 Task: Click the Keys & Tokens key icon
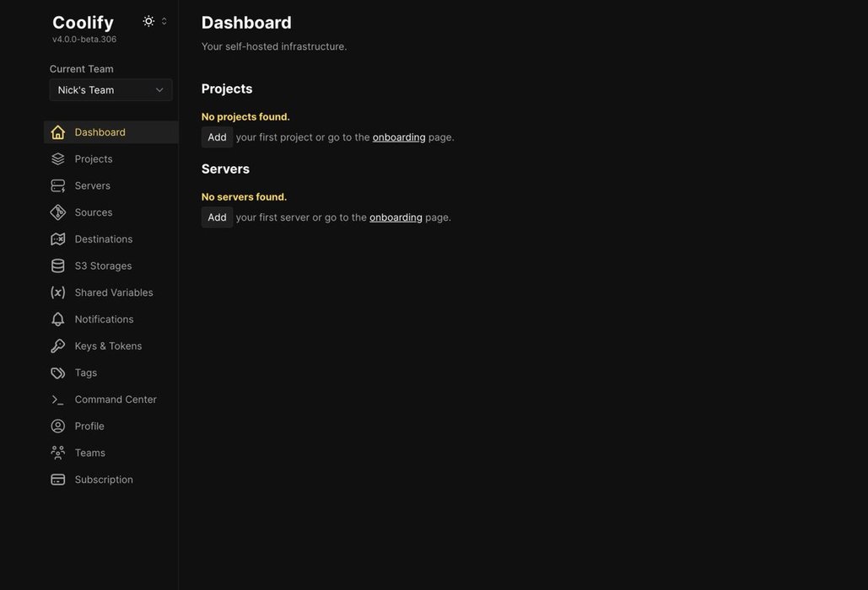pos(57,346)
